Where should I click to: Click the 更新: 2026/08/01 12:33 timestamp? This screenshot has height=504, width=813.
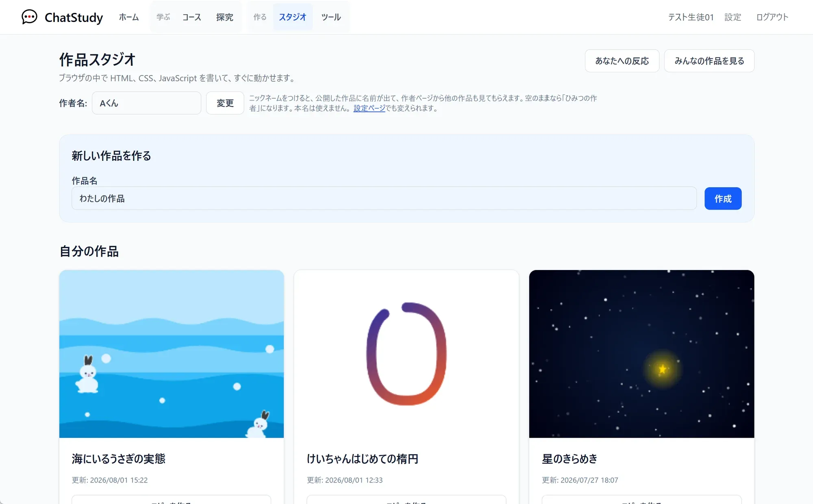click(x=345, y=480)
